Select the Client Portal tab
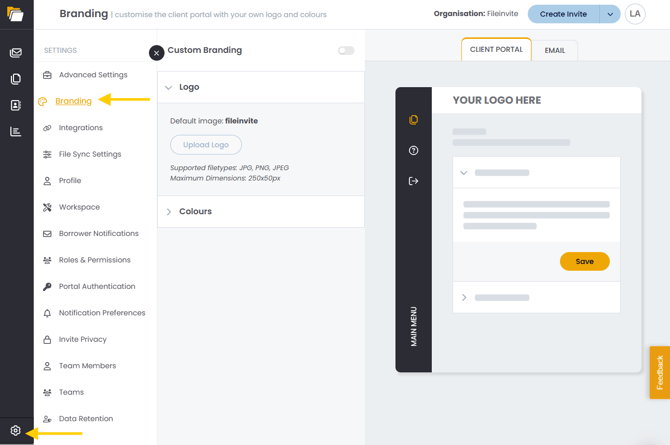 (x=496, y=50)
